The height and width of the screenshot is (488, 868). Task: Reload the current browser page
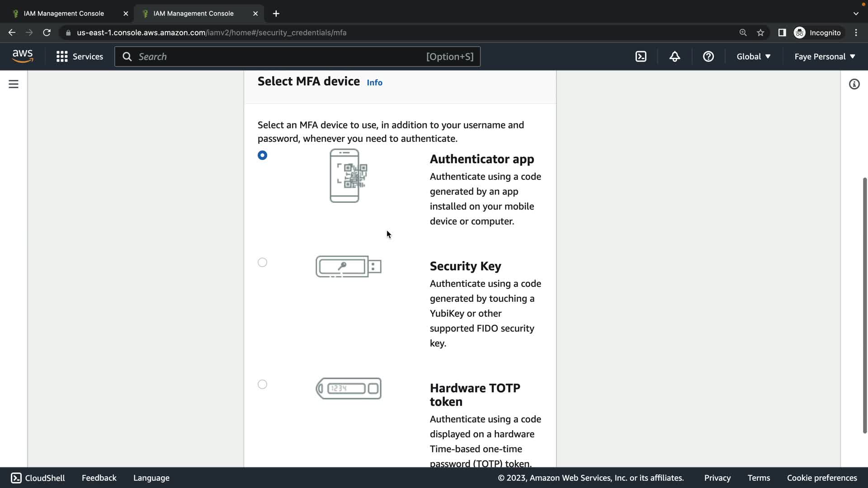47,33
